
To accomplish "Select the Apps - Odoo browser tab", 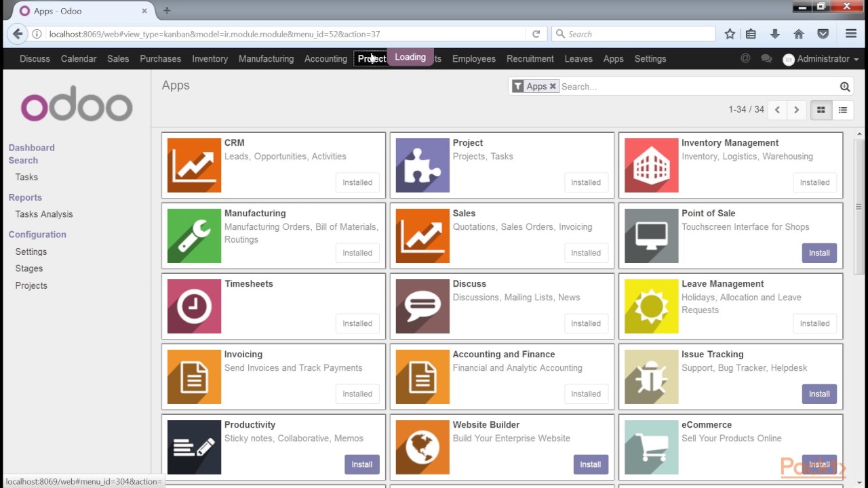I will tap(83, 11).
